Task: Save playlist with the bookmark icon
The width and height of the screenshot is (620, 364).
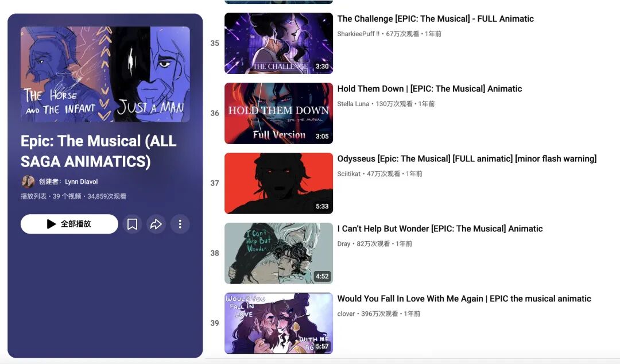Action: pos(132,224)
